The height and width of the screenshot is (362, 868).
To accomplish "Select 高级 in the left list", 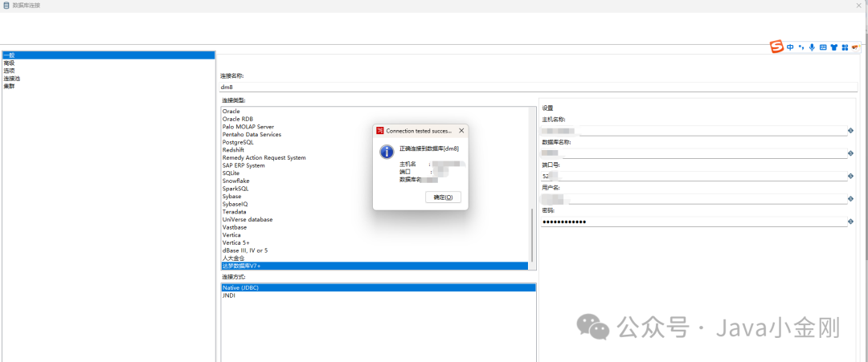I will [9, 63].
